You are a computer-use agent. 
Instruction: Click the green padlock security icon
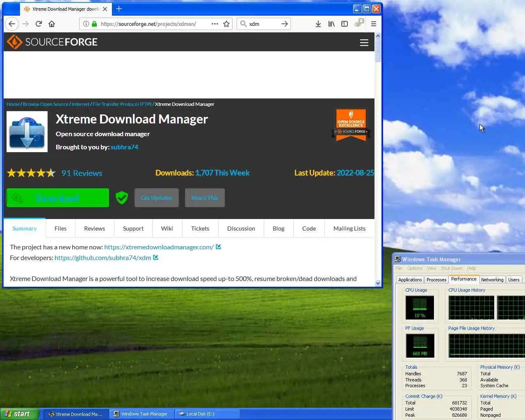[x=94, y=24]
